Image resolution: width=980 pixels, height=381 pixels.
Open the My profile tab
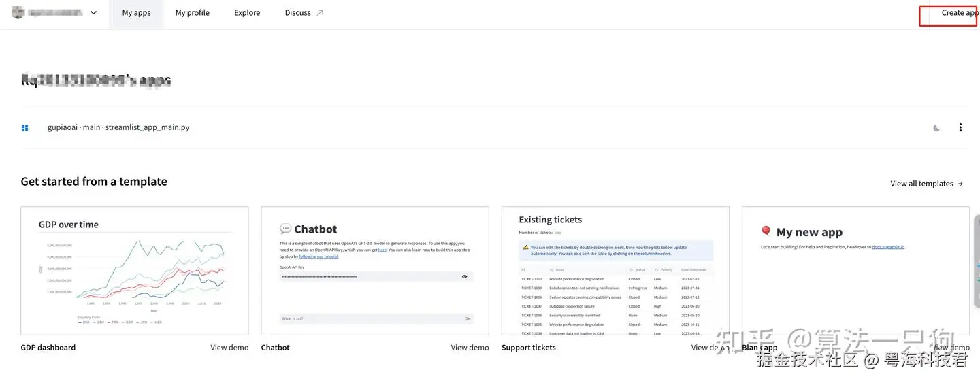192,13
